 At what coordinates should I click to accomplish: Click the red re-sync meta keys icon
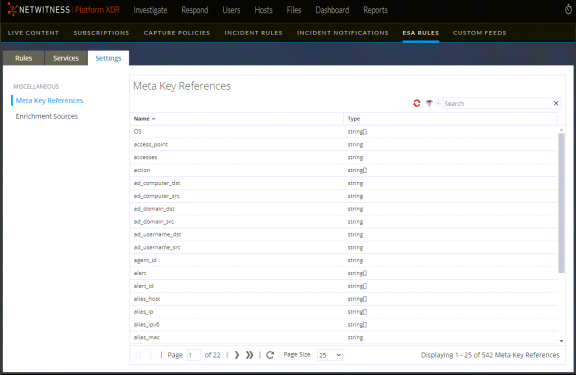[417, 104]
